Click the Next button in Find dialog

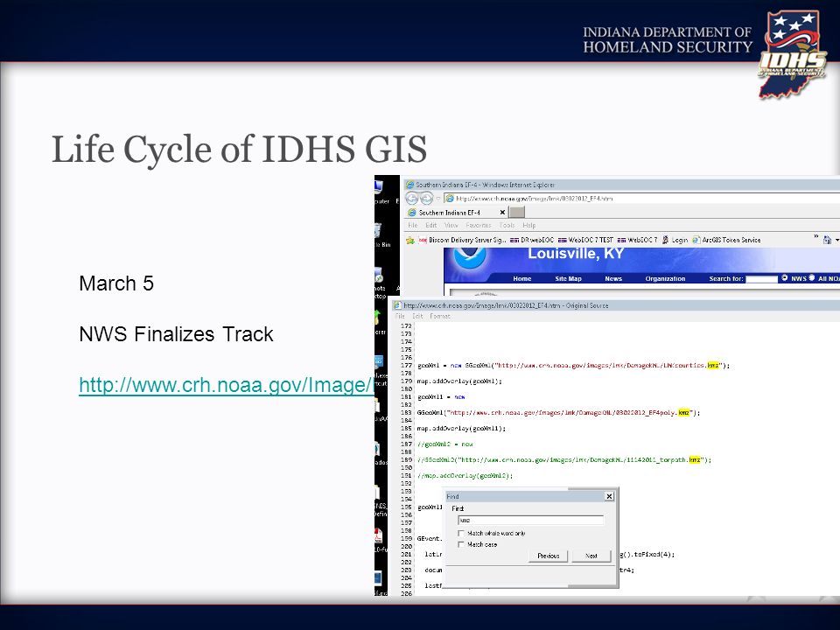pyautogui.click(x=591, y=556)
